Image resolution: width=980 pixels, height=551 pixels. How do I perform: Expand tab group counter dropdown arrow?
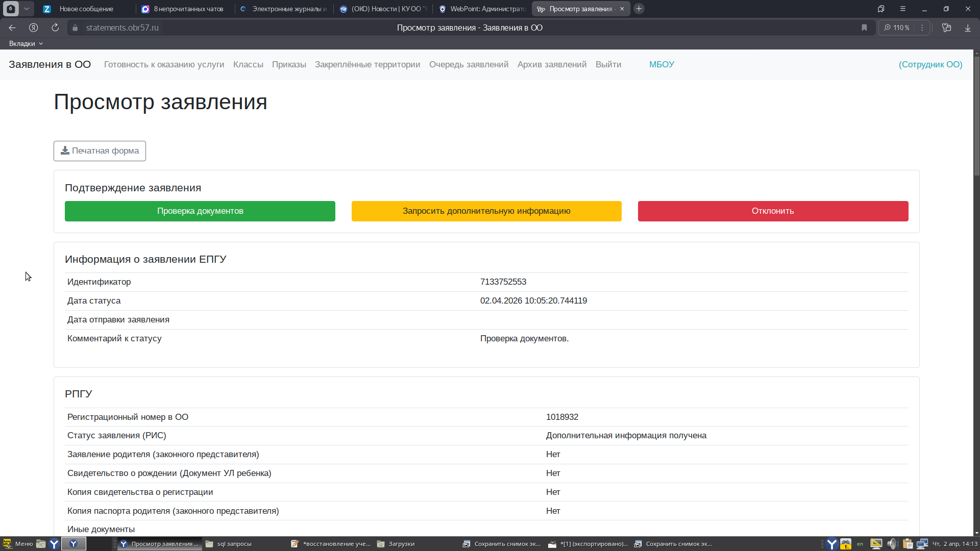click(x=27, y=9)
